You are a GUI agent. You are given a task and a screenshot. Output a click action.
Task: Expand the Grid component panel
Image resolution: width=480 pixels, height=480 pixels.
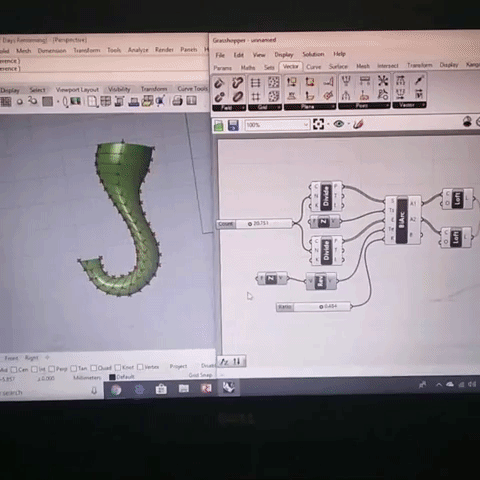click(265, 107)
